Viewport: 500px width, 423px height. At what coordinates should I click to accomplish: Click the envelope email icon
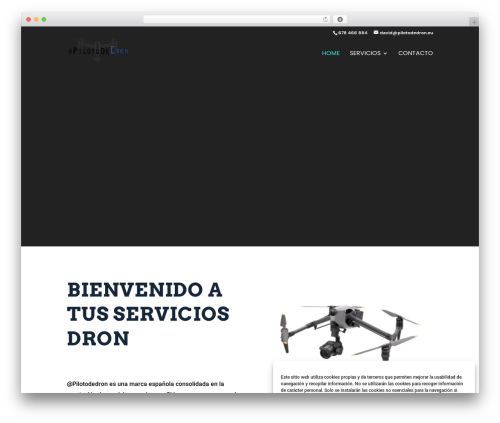pyautogui.click(x=376, y=32)
